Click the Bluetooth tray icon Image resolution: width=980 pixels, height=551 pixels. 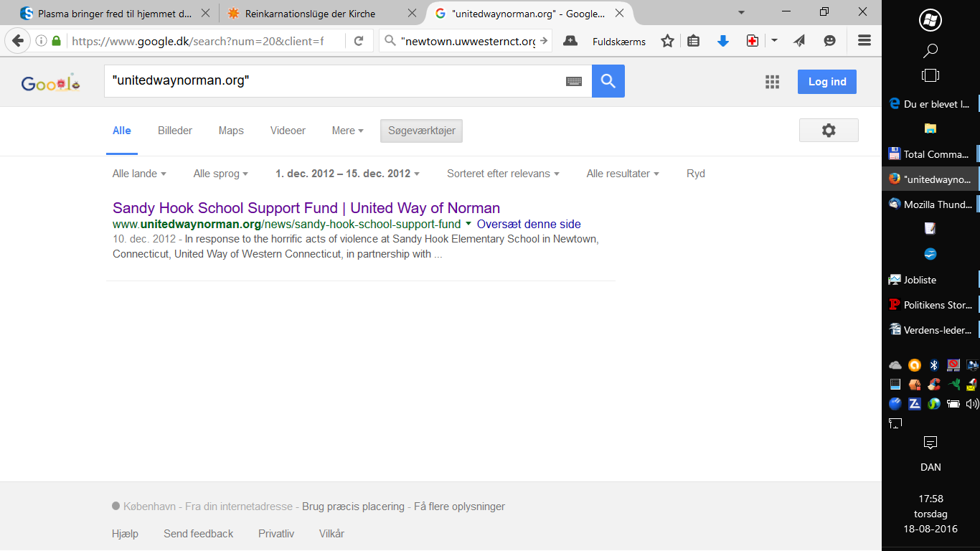coord(934,364)
